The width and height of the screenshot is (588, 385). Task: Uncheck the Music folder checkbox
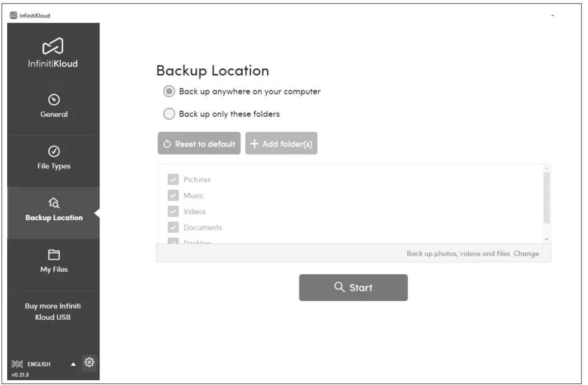[173, 196]
